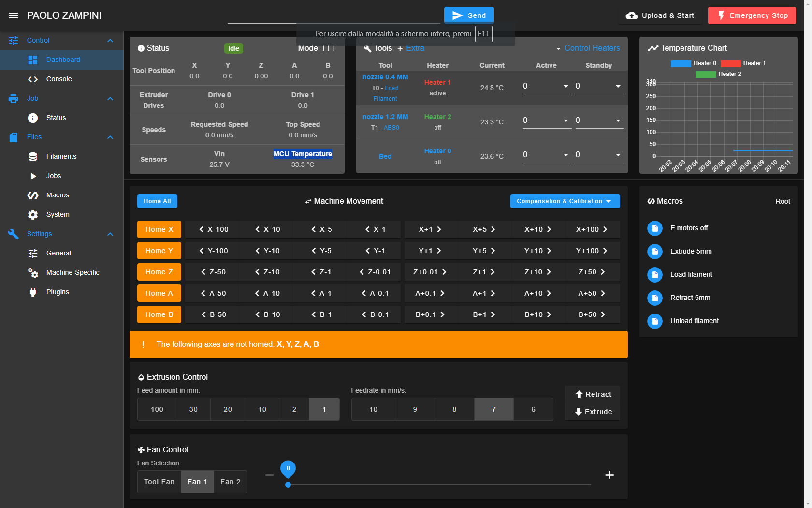The height and width of the screenshot is (508, 812).
Task: Click the Home All button
Action: (x=157, y=201)
